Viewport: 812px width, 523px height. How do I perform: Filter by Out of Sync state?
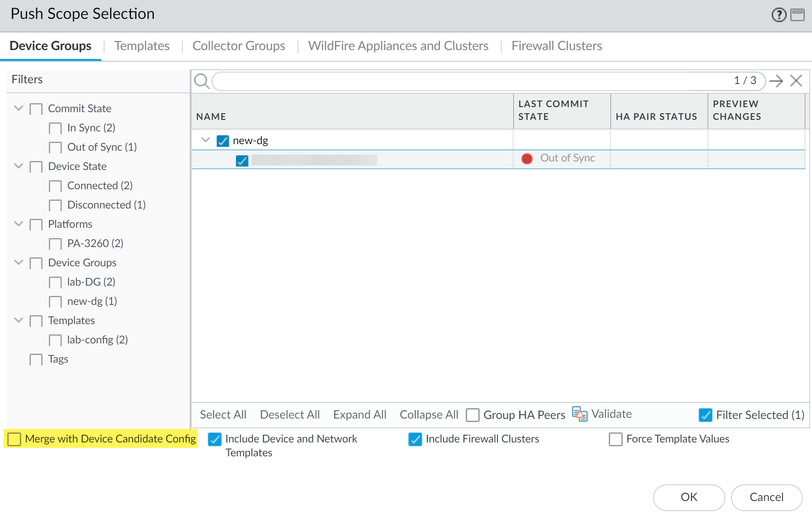[x=55, y=147]
